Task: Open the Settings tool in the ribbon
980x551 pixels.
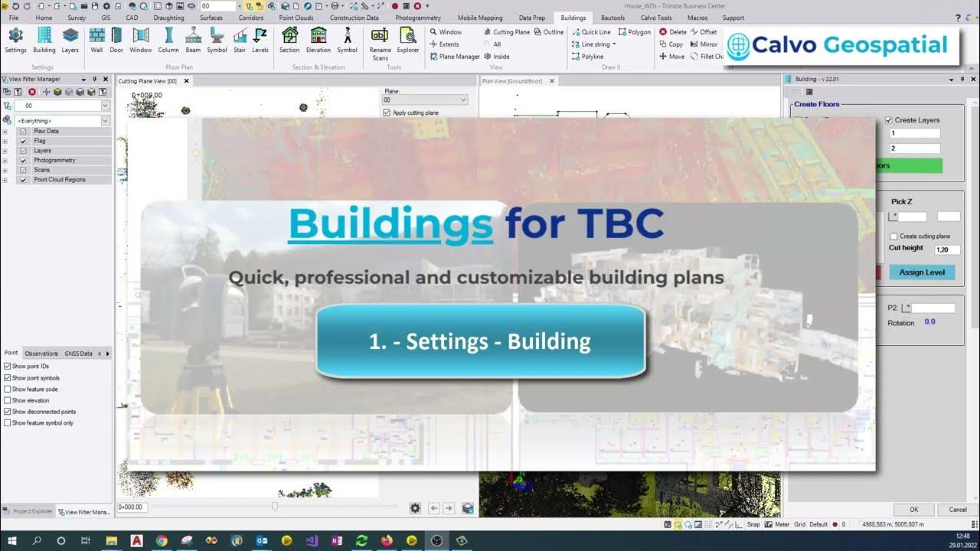Action: click(15, 41)
